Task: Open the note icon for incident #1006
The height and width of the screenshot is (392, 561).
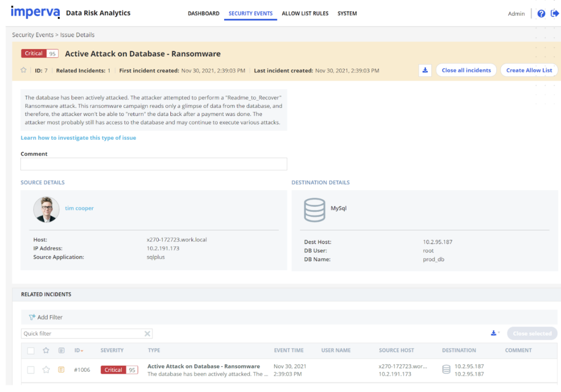Action: tap(61, 370)
